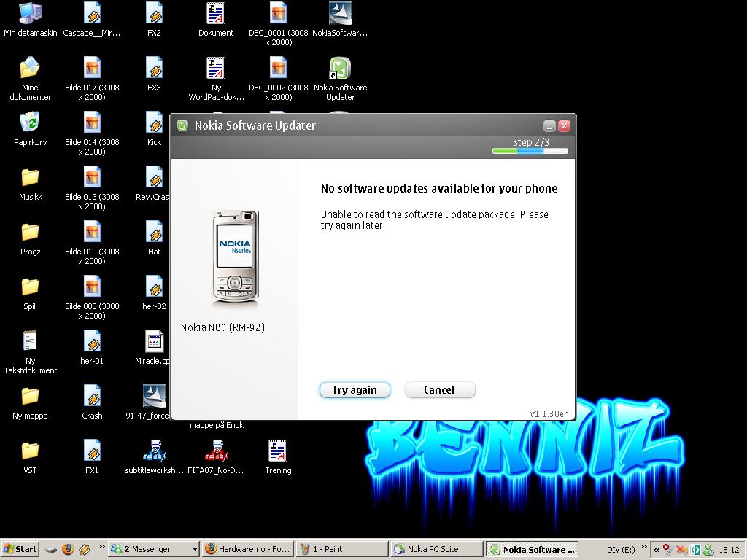The image size is (747, 560).
Task: Switch to 1 - Paint taskbar window
Action: click(x=341, y=549)
